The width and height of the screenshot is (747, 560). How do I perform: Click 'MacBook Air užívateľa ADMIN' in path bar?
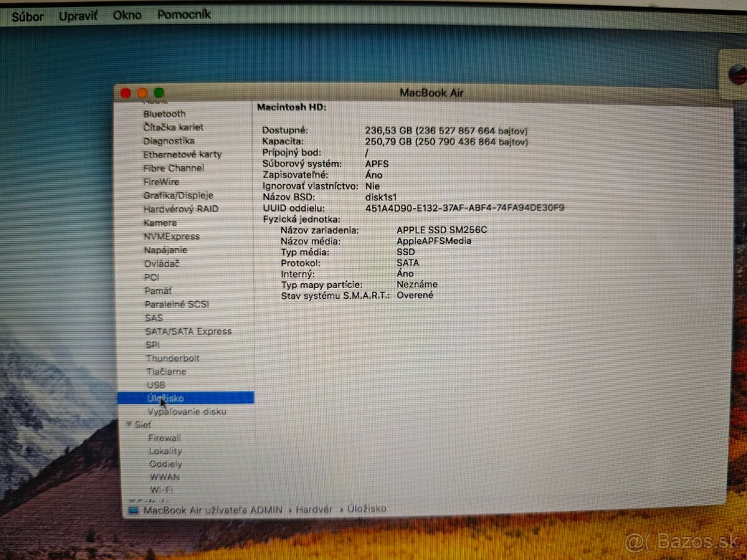(213, 510)
